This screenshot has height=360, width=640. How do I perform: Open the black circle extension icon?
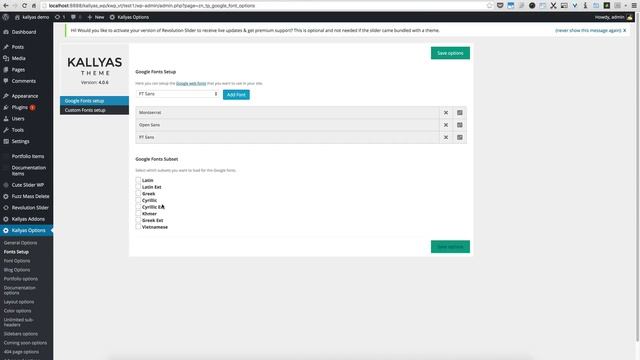point(532,6)
